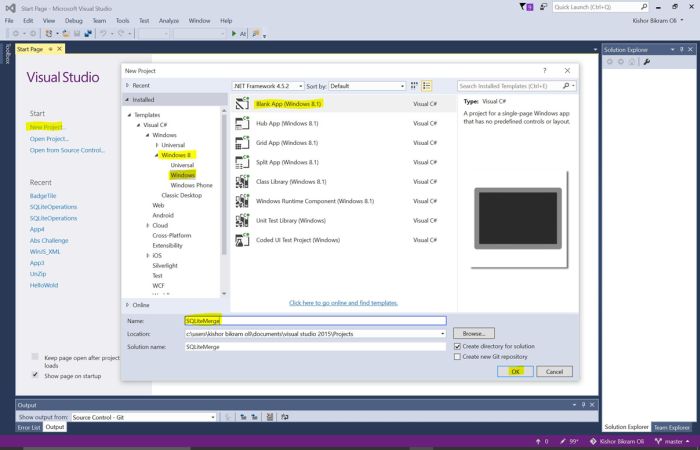Click the Cancel button in dialog
The width and height of the screenshot is (700, 450).
pos(554,371)
